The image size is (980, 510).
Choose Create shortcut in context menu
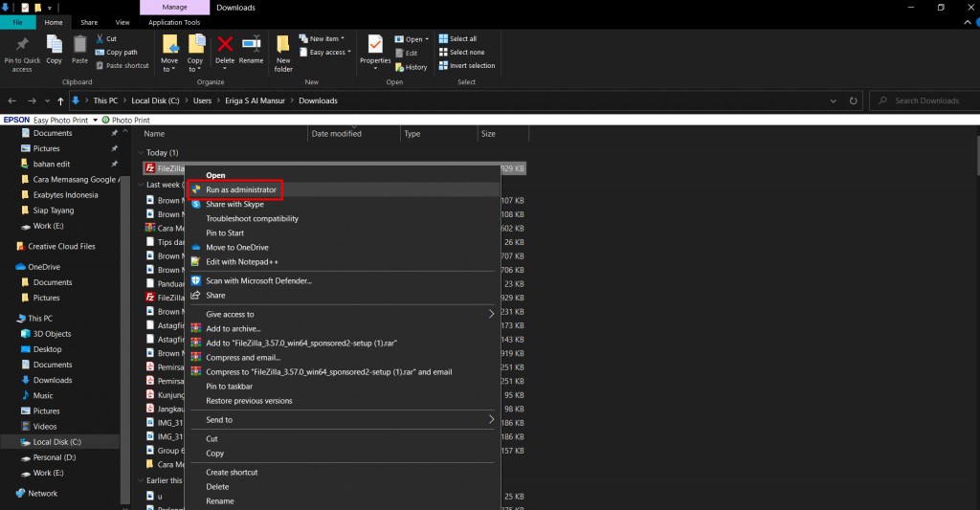(x=344, y=473)
